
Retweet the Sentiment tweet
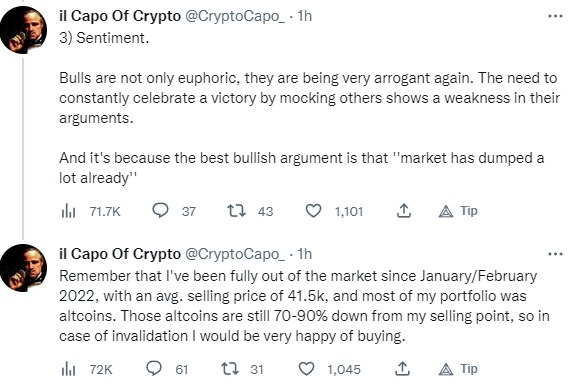point(236,211)
